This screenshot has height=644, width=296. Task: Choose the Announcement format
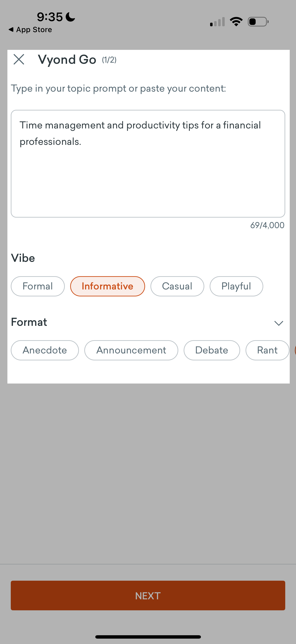[131, 350]
